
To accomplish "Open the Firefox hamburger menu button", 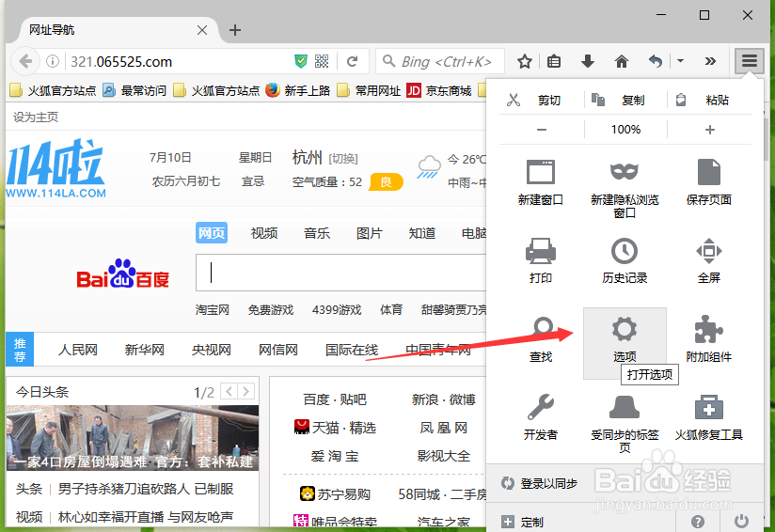I will coord(750,61).
